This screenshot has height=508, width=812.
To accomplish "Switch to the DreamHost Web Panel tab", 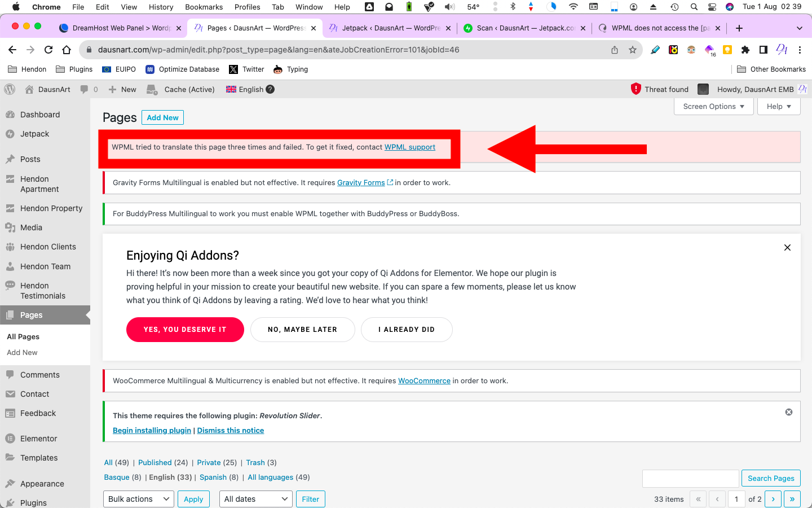I will [x=120, y=28].
